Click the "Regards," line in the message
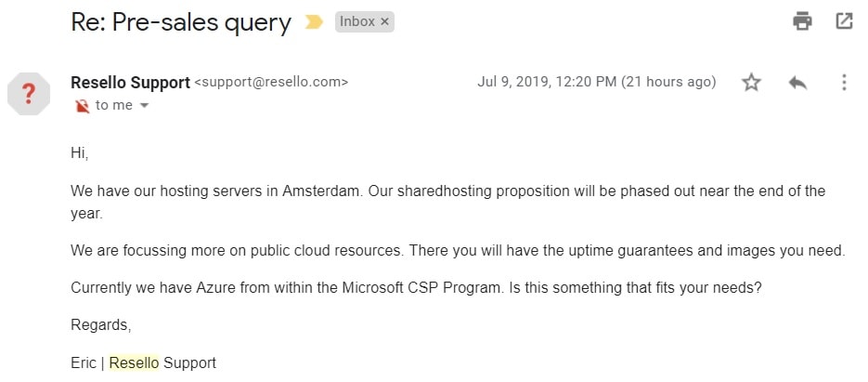This screenshot has width=868, height=382. [x=101, y=325]
